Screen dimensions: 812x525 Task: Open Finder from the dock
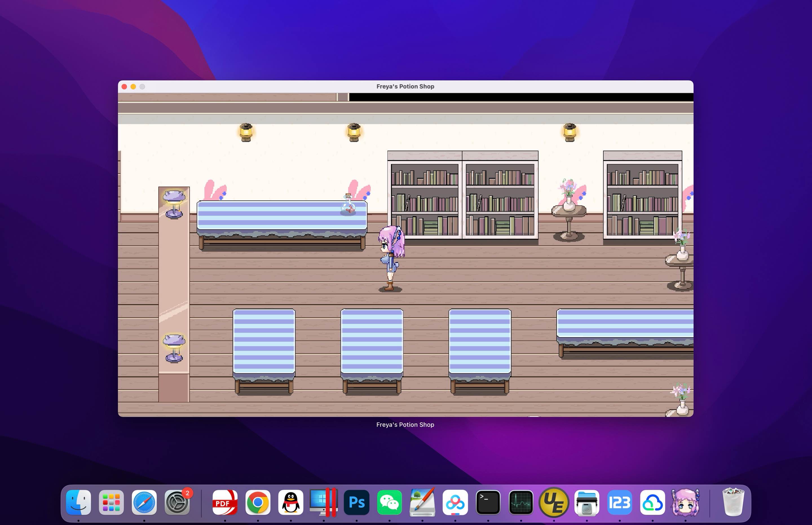coord(78,502)
